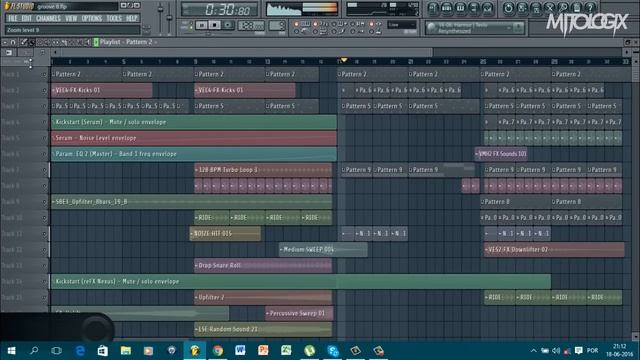The height and width of the screenshot is (360, 640).
Task: Open clip menu of Medium SWEEP 004
Action: [x=281, y=249]
